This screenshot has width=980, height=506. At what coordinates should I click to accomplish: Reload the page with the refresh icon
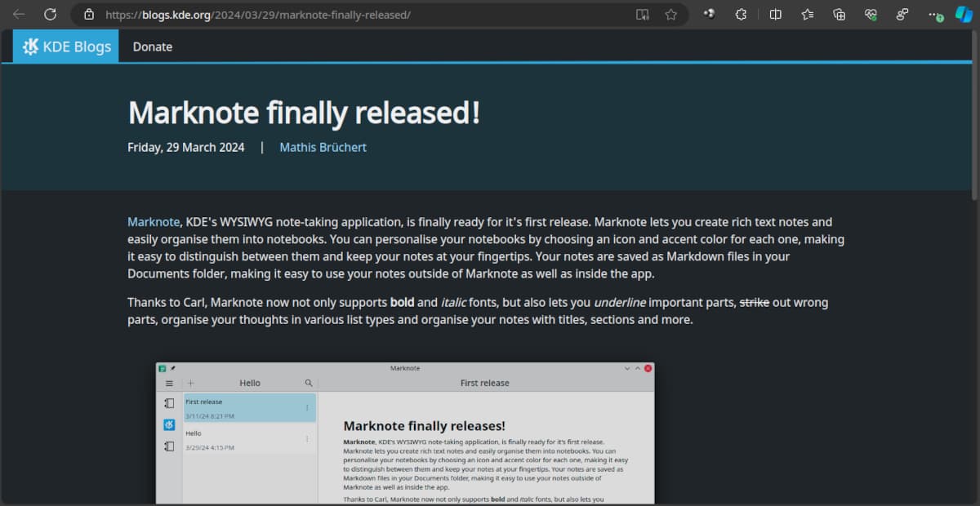[x=50, y=14]
